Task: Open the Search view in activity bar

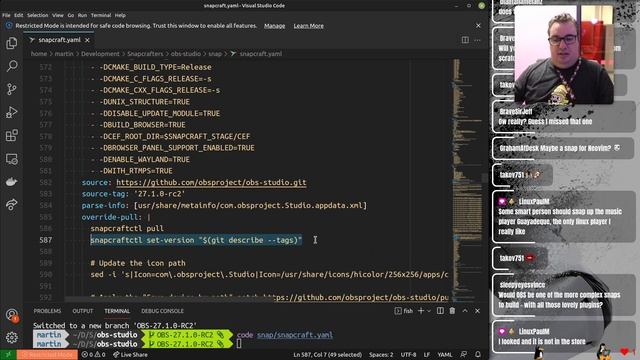Action: 11,66
